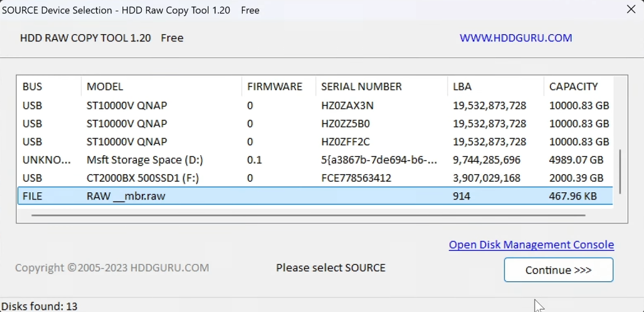Click the firmware value 0.1
644x312 pixels.
pos(254,160)
